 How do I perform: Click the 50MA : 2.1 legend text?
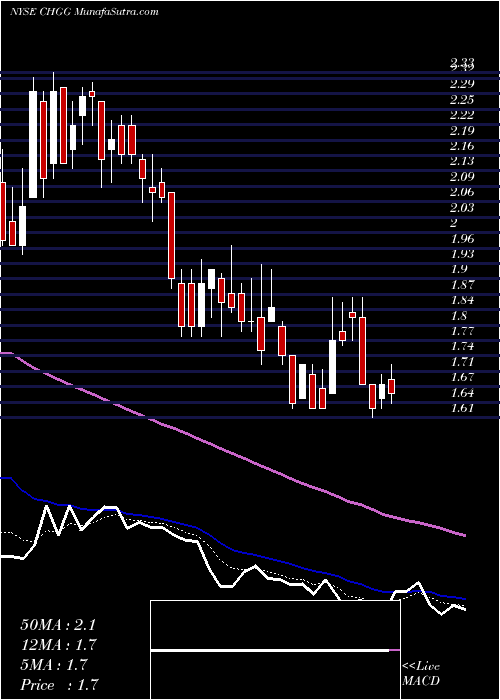pyautogui.click(x=58, y=625)
